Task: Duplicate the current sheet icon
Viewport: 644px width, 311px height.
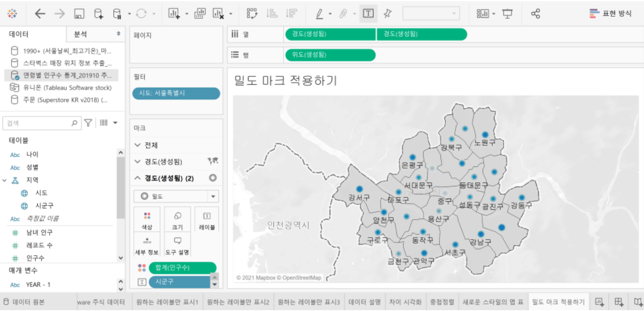Action: coord(200,14)
